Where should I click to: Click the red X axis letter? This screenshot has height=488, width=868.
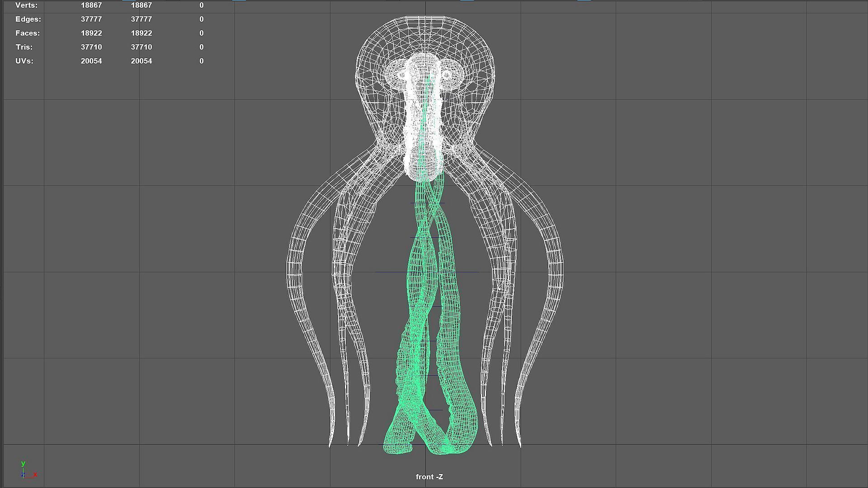(35, 474)
